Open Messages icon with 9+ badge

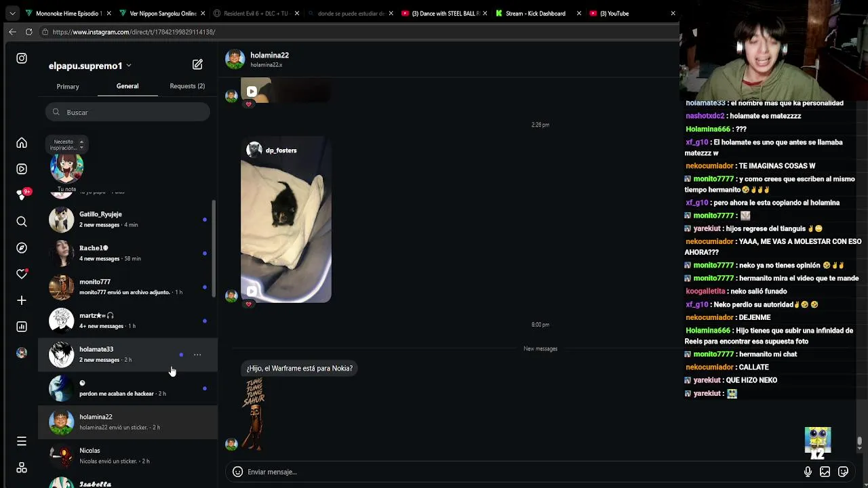[x=22, y=195]
